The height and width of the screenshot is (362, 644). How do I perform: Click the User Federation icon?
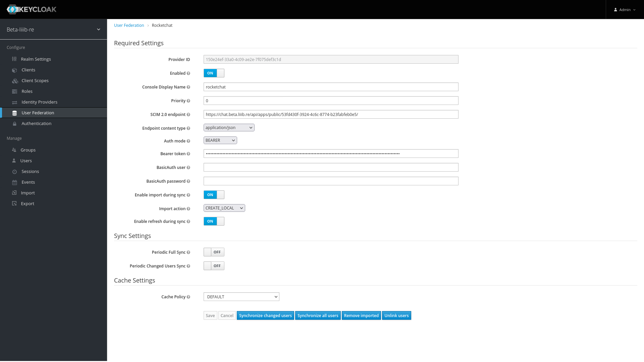pos(15,113)
